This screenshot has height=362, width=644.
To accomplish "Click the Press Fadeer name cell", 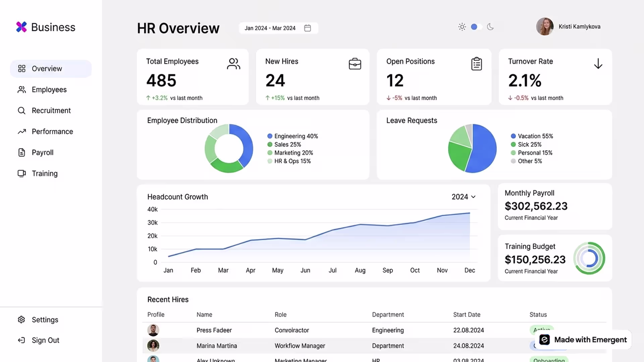I will 214,330.
